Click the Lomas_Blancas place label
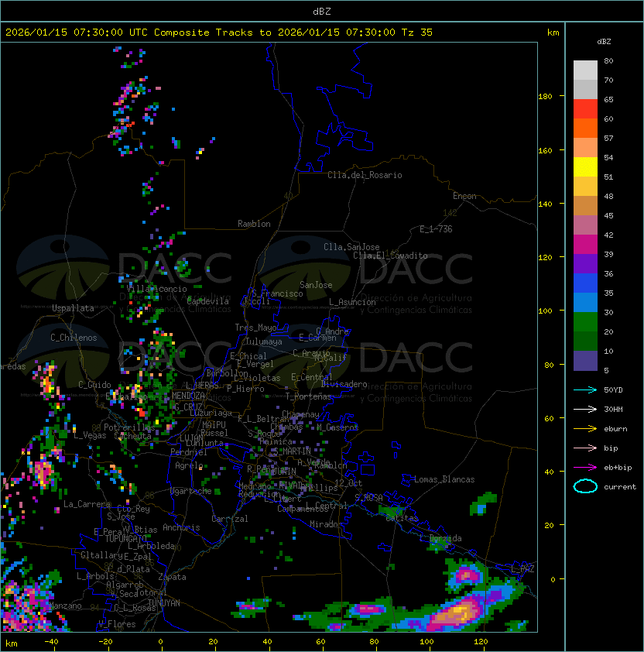Viewport: 644px width, 652px height. pyautogui.click(x=444, y=479)
